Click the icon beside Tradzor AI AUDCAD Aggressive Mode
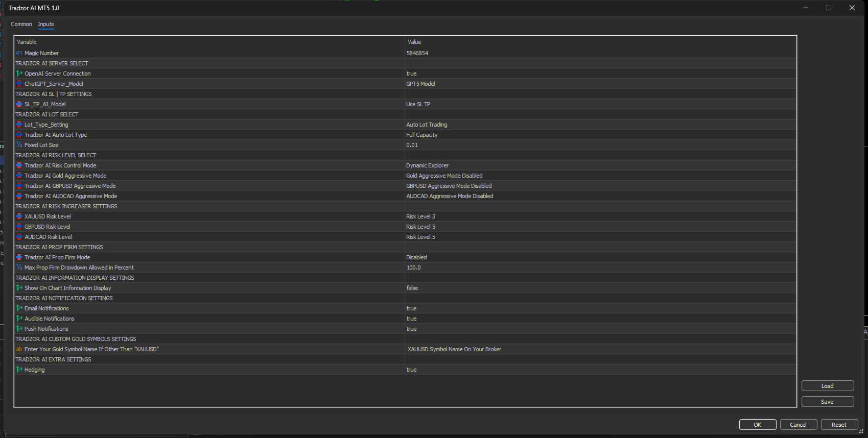The width and height of the screenshot is (868, 438). pos(19,196)
